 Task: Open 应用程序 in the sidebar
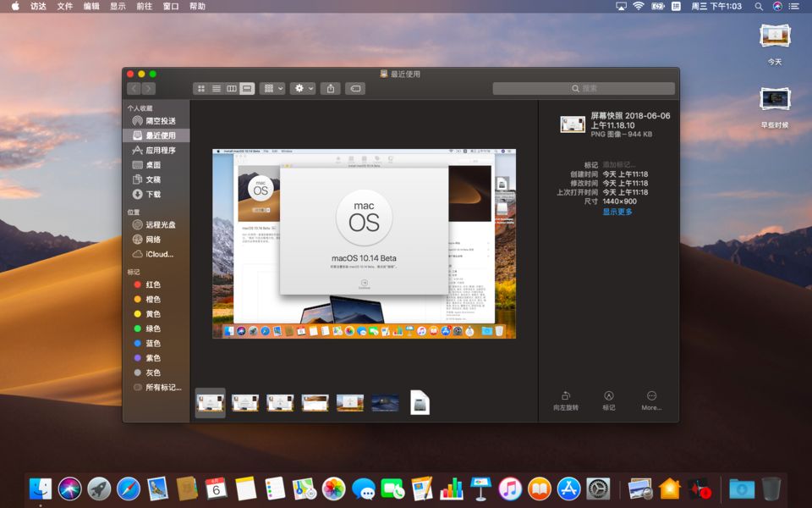click(156, 151)
